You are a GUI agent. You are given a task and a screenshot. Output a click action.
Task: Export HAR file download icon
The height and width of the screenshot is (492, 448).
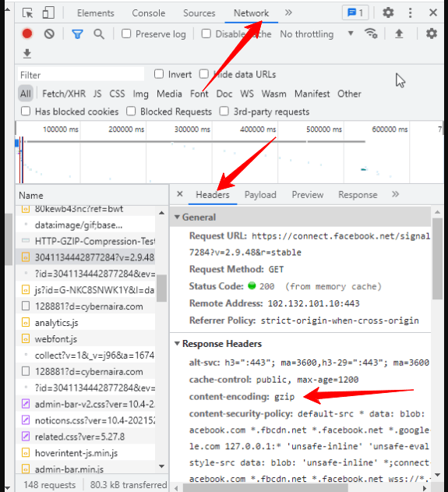(27, 54)
